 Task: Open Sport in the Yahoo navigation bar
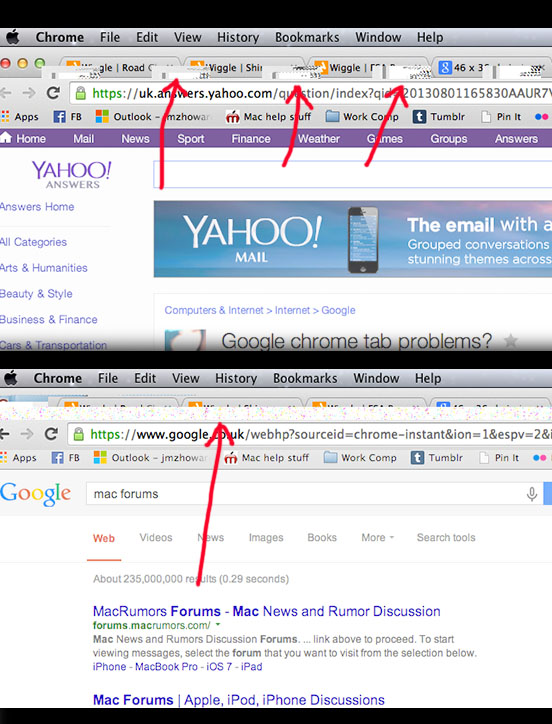pyautogui.click(x=191, y=139)
